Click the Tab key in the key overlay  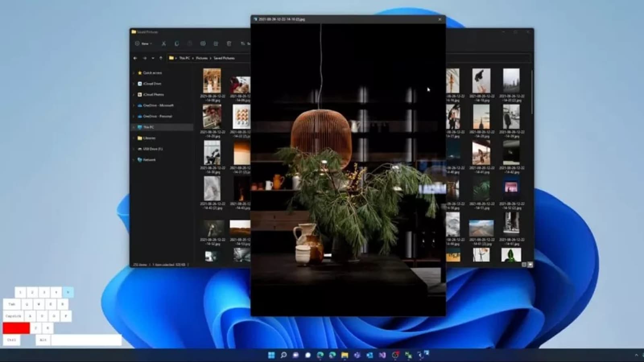[12, 304]
